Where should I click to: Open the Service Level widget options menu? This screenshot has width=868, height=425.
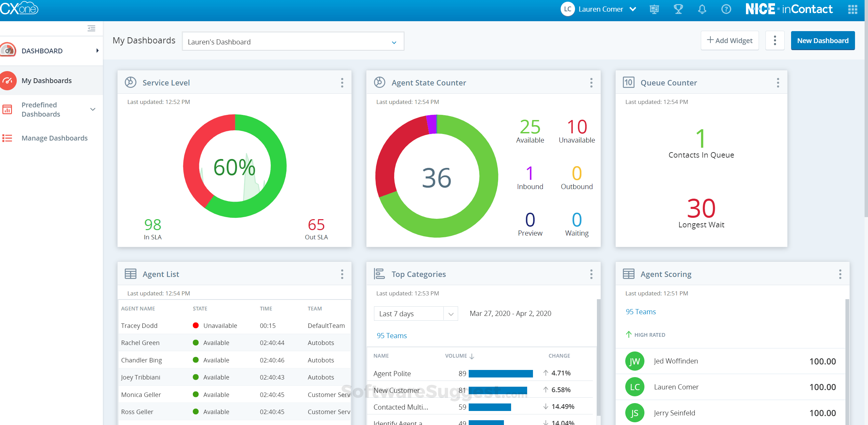[342, 82]
